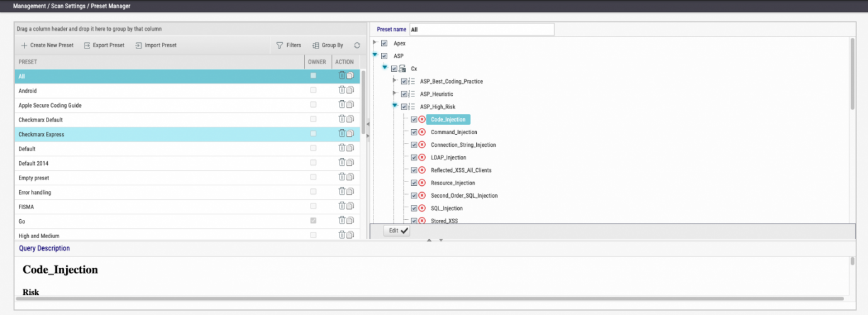Select LDAP_Injection in the query tree

448,157
